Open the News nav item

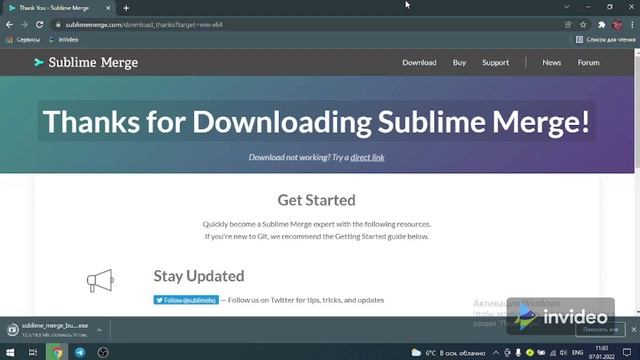pyautogui.click(x=551, y=62)
